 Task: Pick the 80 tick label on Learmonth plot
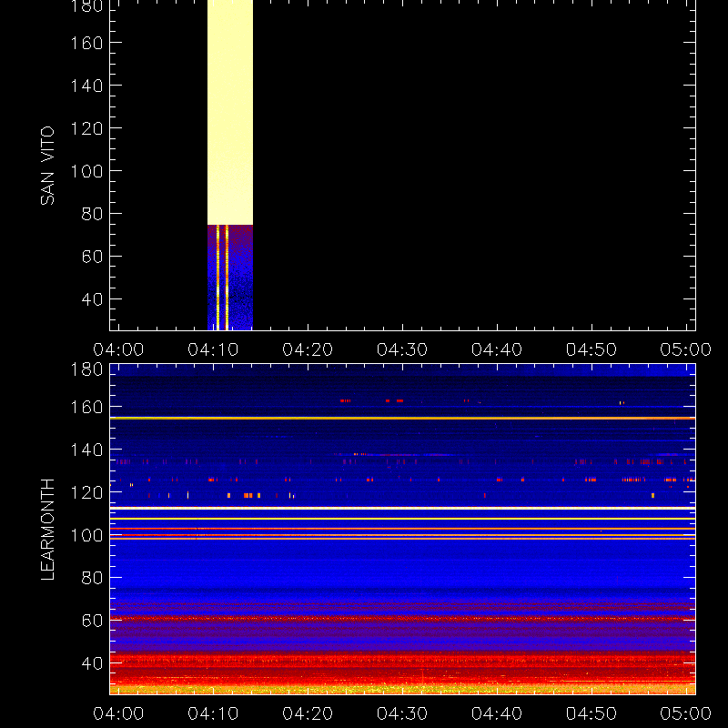tap(93, 578)
